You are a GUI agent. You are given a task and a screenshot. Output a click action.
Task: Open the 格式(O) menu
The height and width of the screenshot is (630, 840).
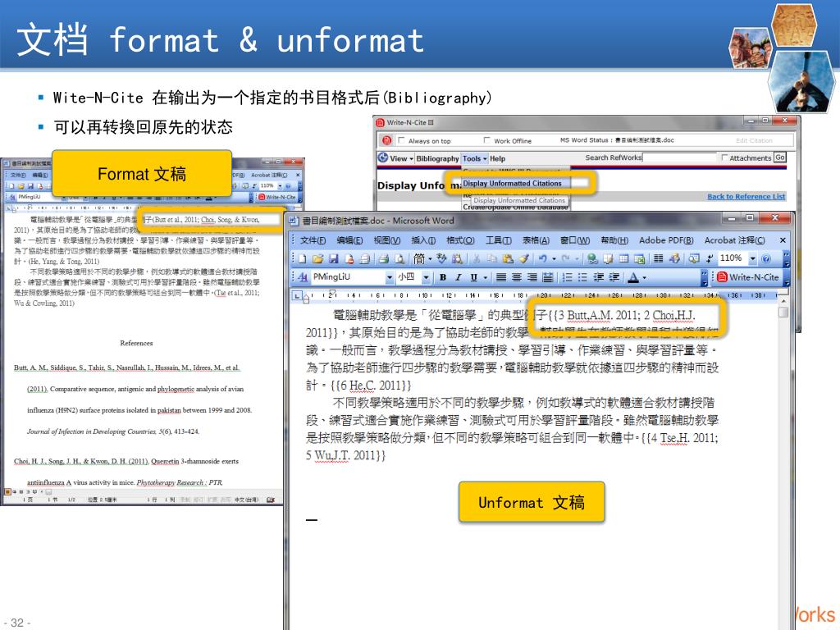coord(460,240)
